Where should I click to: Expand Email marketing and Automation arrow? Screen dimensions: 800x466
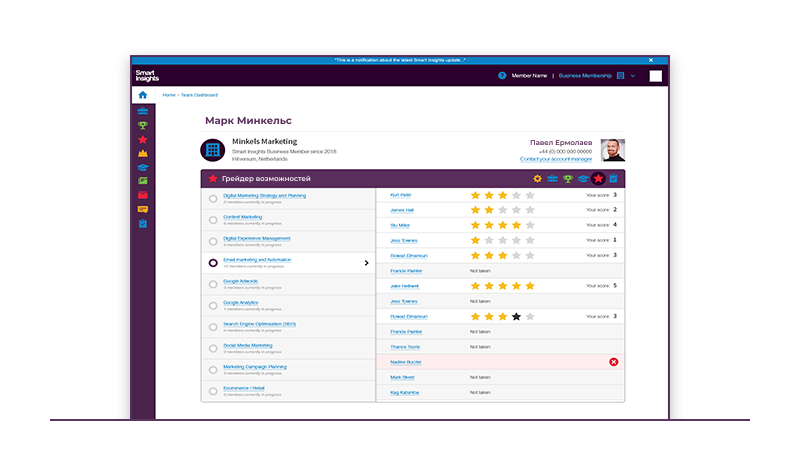tap(366, 263)
